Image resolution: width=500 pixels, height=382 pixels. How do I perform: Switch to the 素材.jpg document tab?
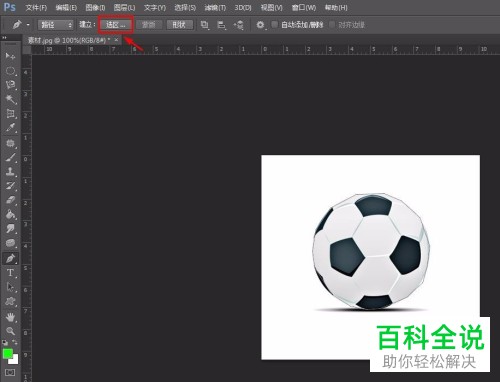(x=69, y=40)
